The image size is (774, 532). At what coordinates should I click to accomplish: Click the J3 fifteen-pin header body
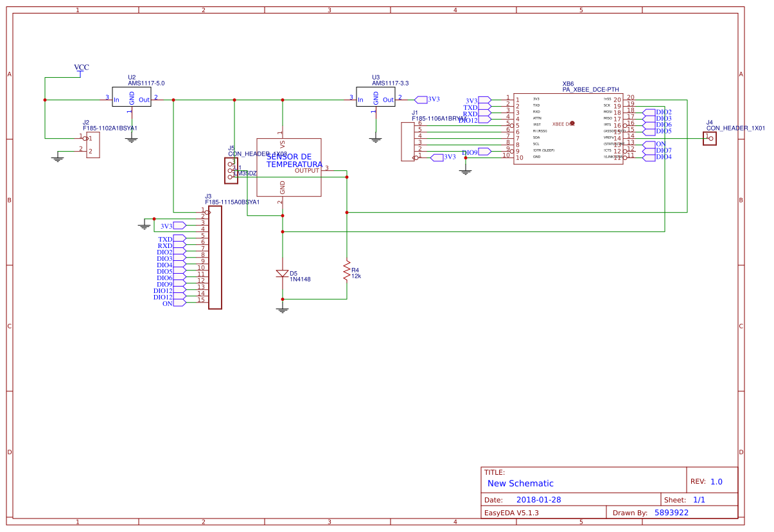coord(215,258)
